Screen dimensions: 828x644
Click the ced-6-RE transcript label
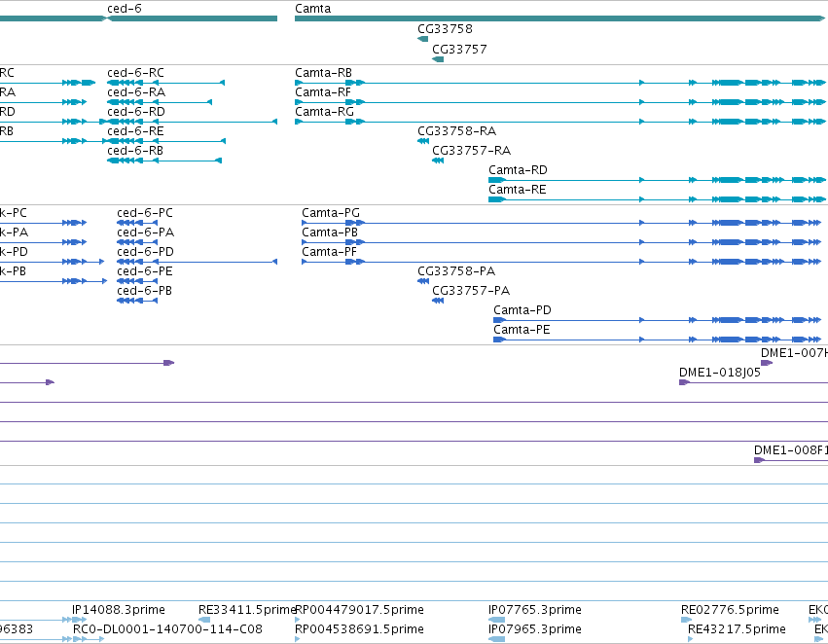pos(135,131)
